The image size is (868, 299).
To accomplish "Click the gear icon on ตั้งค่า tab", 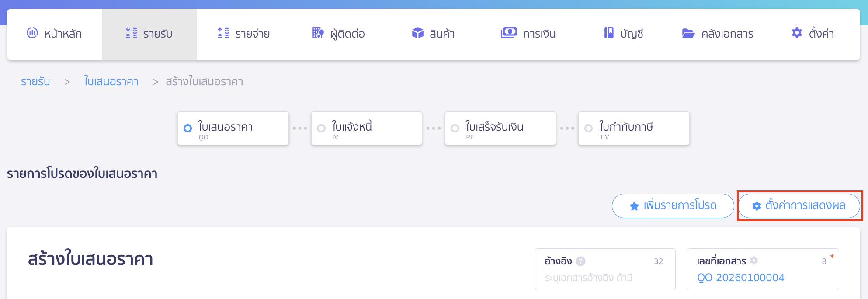I will coord(797,33).
